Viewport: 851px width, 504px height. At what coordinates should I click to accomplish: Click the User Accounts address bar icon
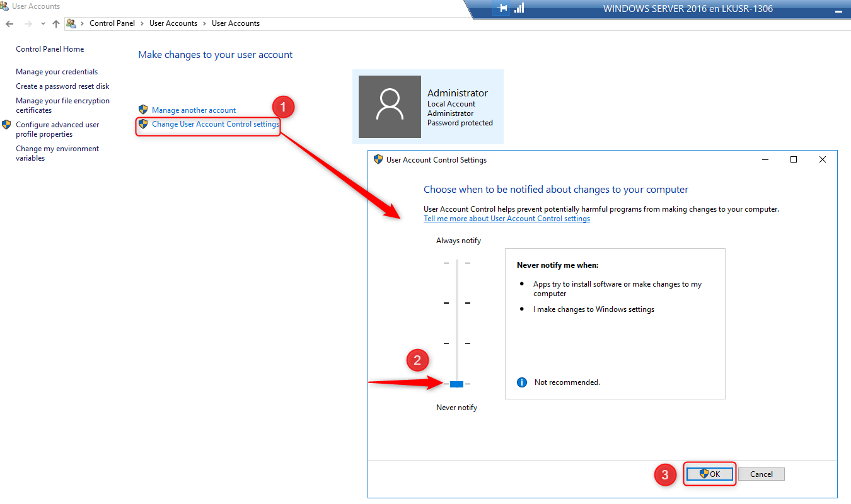click(71, 23)
